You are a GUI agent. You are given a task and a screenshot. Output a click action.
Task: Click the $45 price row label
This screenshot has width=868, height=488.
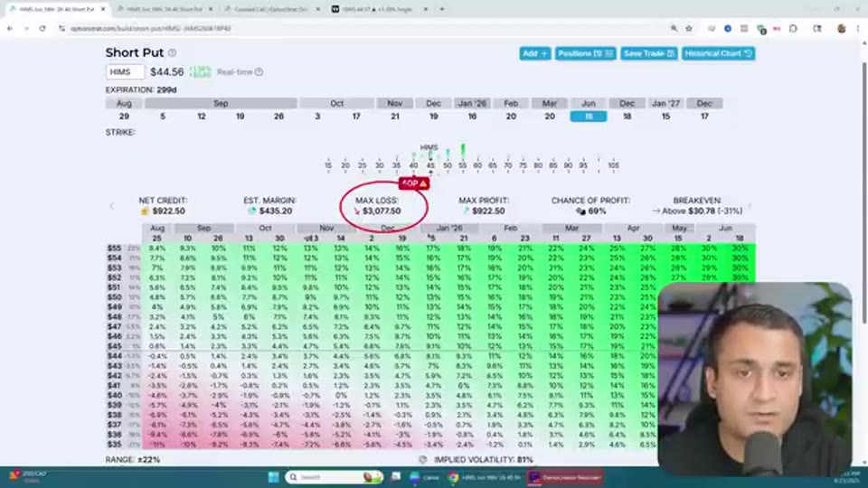click(114, 346)
